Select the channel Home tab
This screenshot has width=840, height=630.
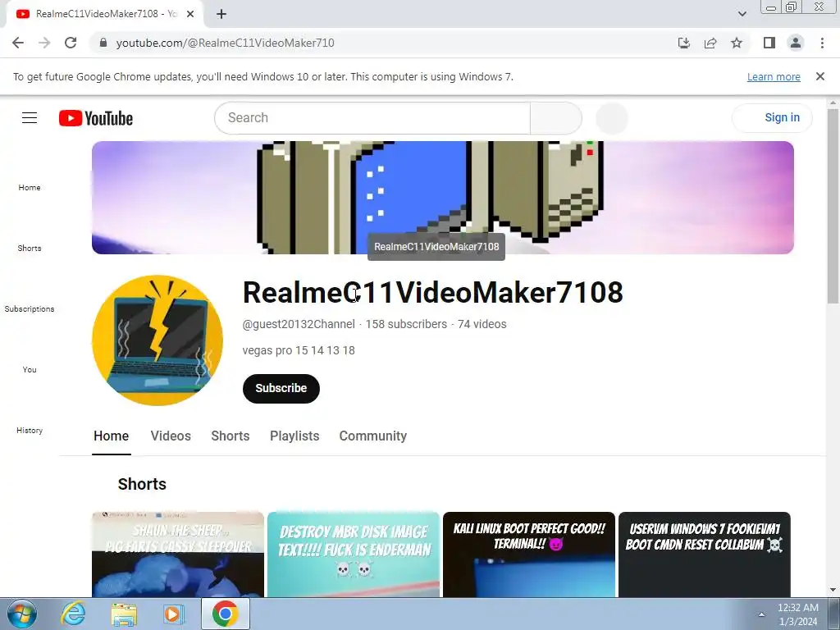tap(111, 436)
